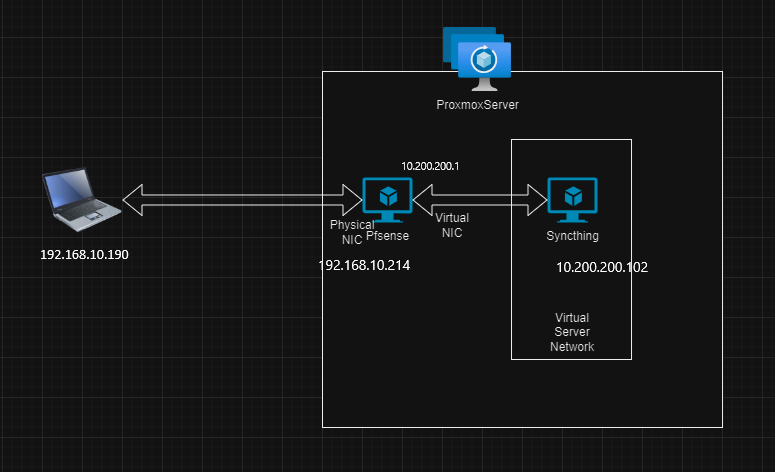This screenshot has width=775, height=472.
Task: Click the 192.168.10.190 laptop IP label
Action: [x=84, y=255]
